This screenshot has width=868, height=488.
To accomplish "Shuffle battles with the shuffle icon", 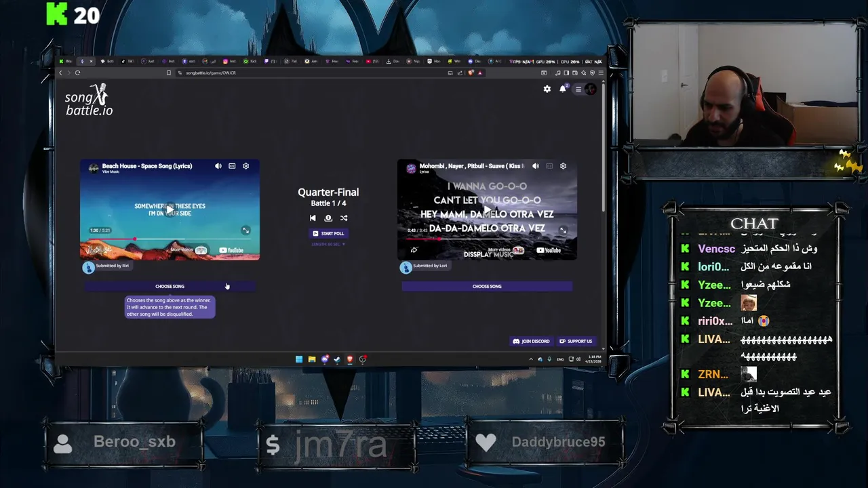I will [344, 218].
